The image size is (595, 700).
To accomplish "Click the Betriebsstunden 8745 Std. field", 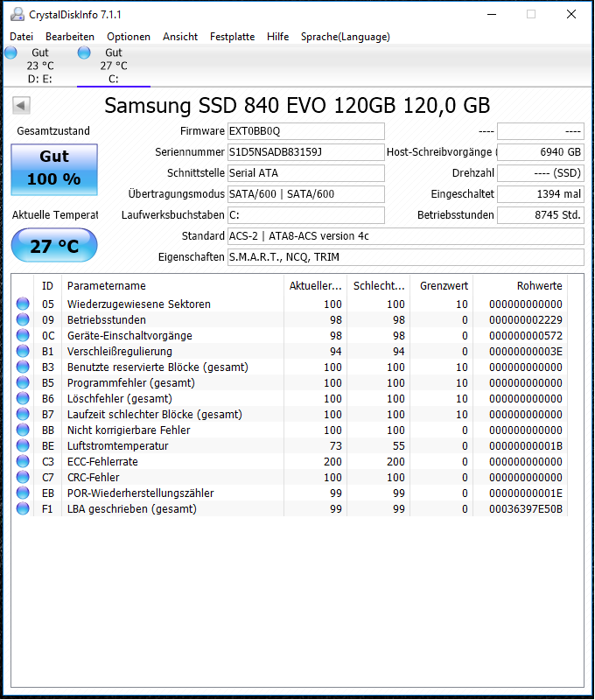I will (x=541, y=215).
